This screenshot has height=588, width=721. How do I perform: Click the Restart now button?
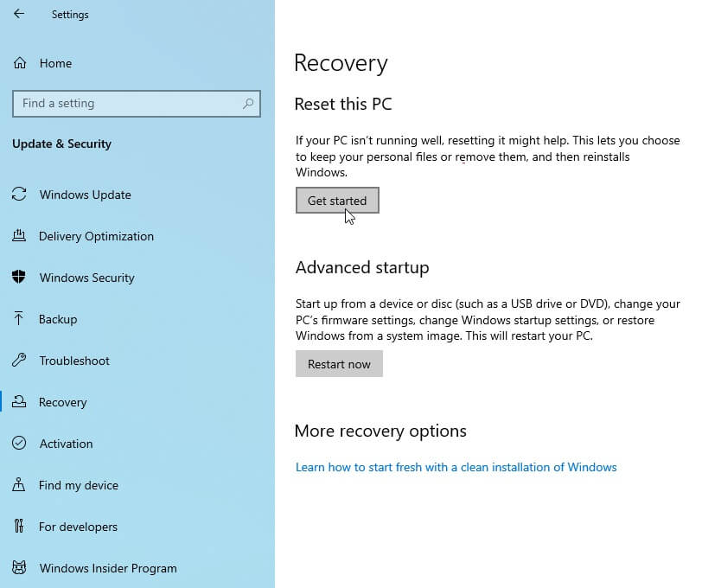click(x=339, y=364)
